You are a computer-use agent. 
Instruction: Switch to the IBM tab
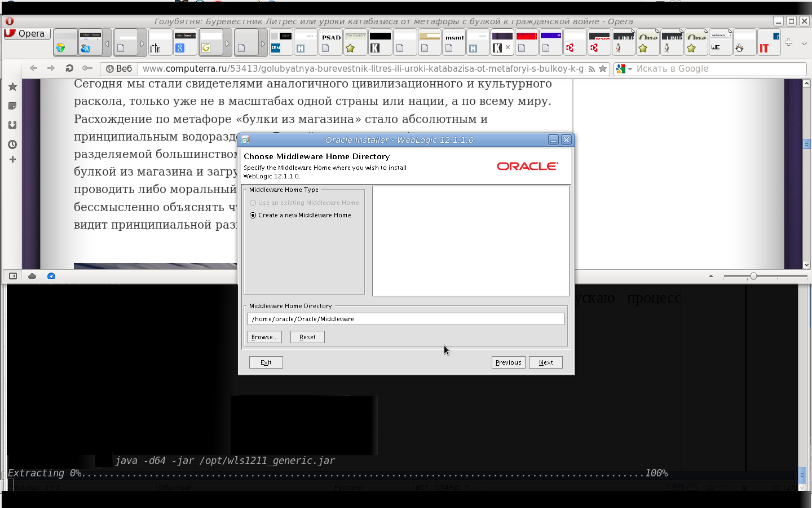click(281, 42)
